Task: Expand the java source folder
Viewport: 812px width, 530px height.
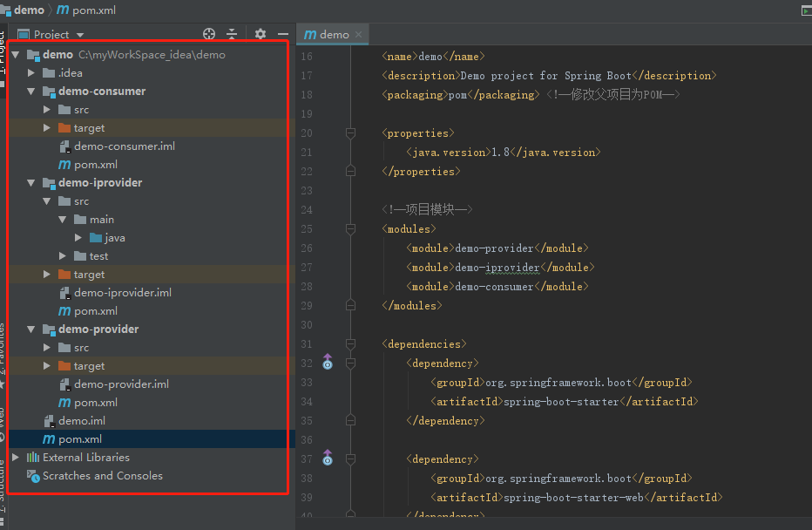Action: tap(78, 238)
